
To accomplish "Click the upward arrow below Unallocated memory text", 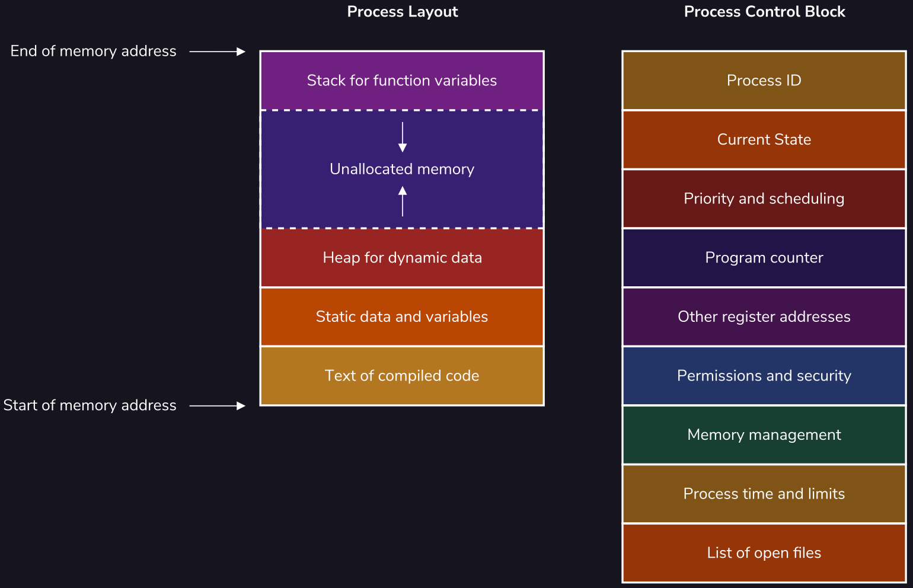I will coord(403,202).
